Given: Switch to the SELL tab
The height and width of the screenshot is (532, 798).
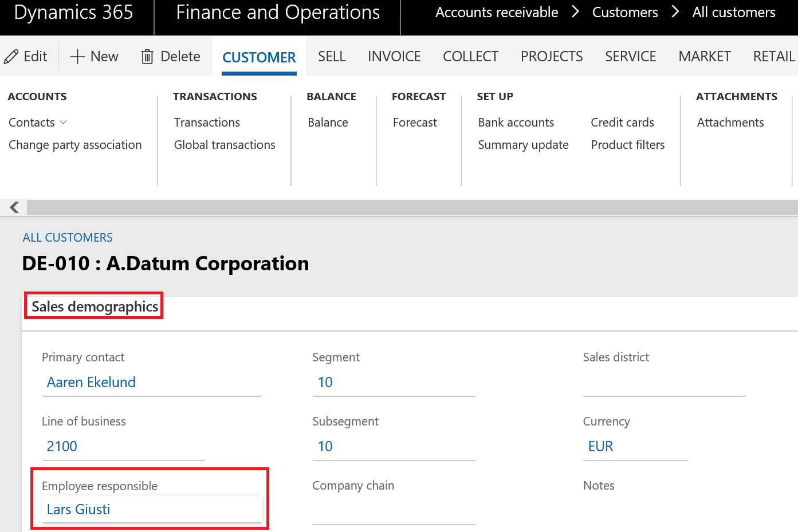Looking at the screenshot, I should [332, 57].
